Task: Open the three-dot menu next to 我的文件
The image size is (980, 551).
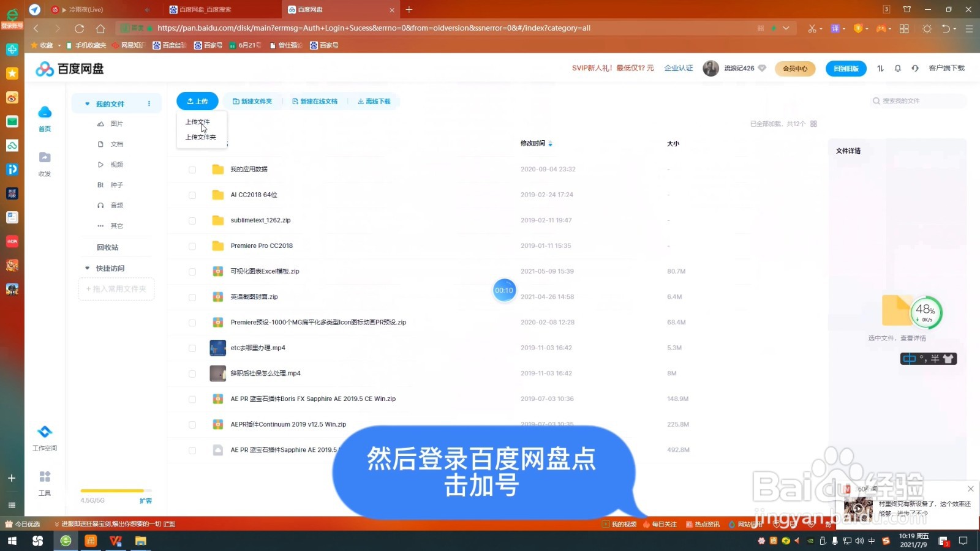Action: click(149, 103)
